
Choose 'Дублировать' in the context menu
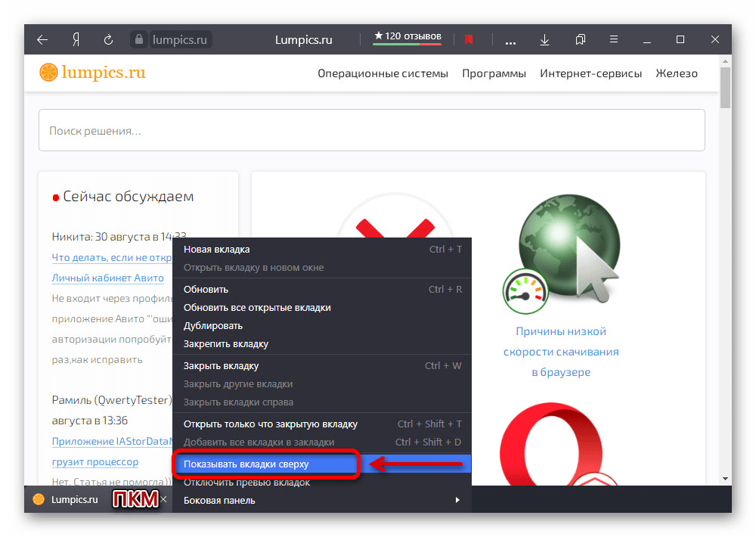click(213, 326)
